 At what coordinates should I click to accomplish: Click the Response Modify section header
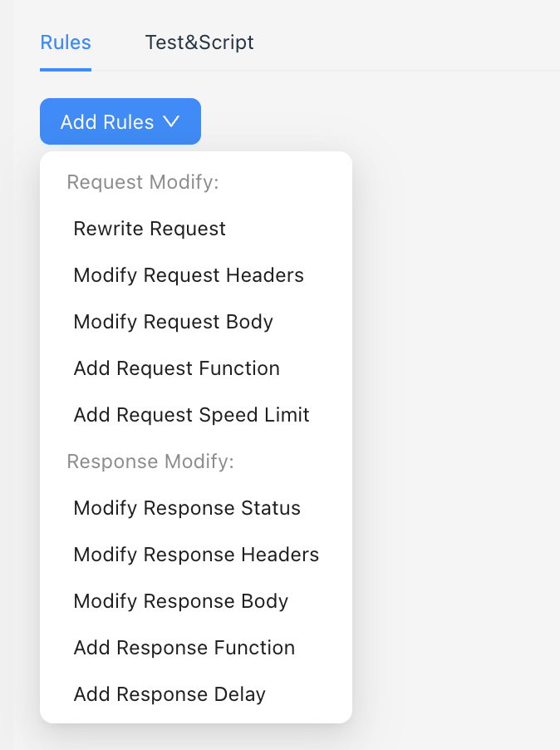coord(151,461)
